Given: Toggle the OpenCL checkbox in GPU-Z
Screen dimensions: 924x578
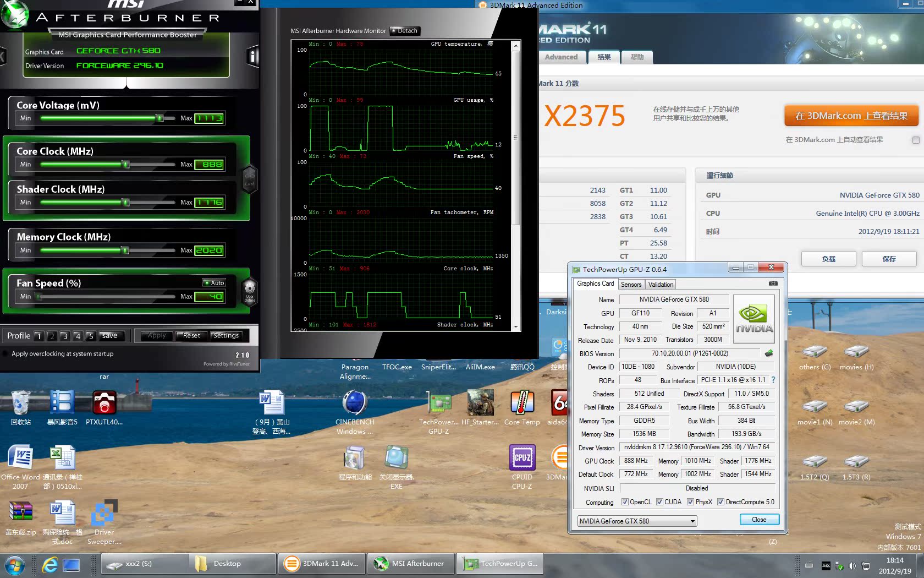Looking at the screenshot, I should pyautogui.click(x=625, y=502).
